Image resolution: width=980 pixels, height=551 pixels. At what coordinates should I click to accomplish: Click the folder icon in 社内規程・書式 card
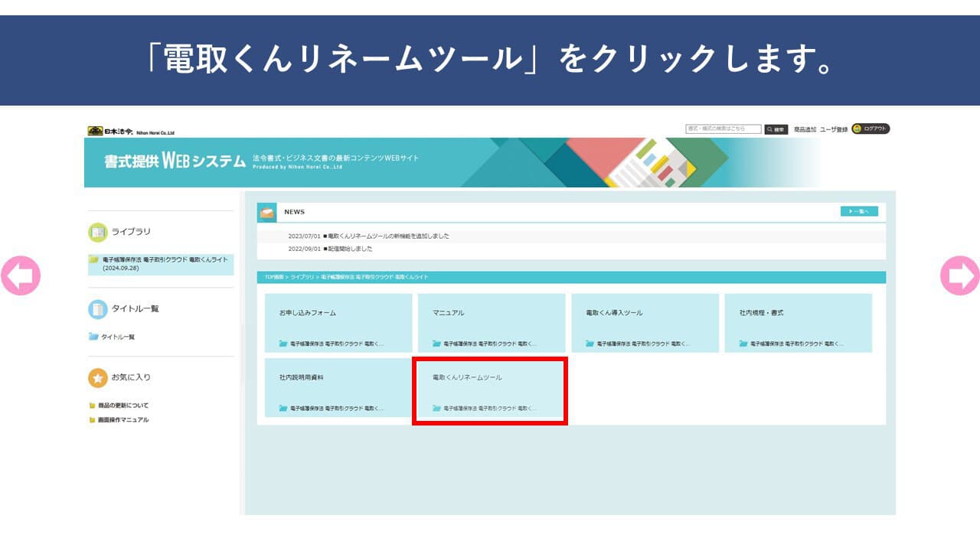pyautogui.click(x=743, y=344)
